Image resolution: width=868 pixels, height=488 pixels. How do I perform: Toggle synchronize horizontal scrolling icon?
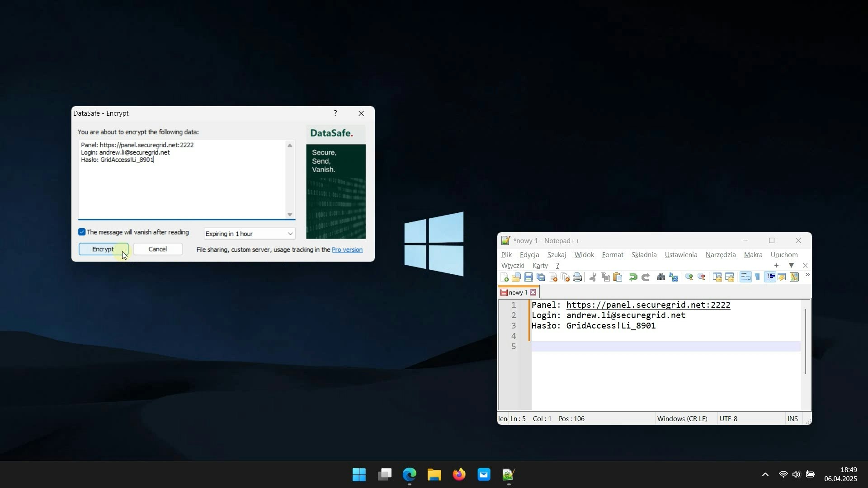click(729, 277)
